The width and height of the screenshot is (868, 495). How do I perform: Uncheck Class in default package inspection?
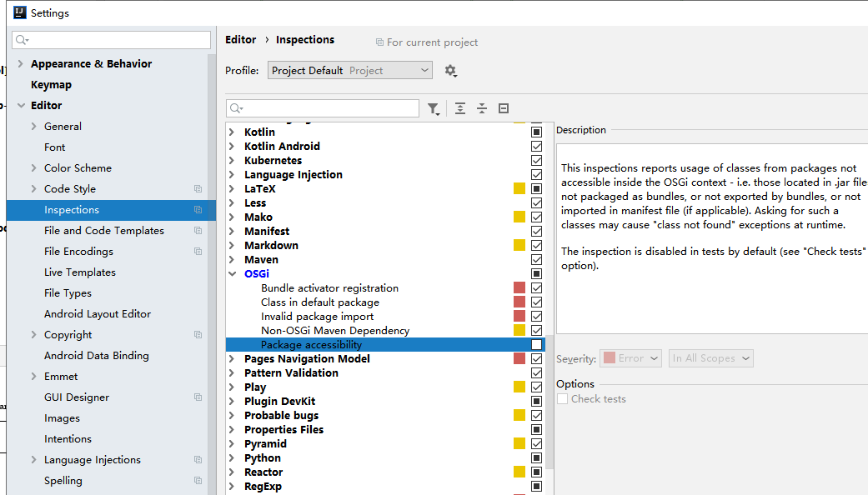tap(536, 302)
